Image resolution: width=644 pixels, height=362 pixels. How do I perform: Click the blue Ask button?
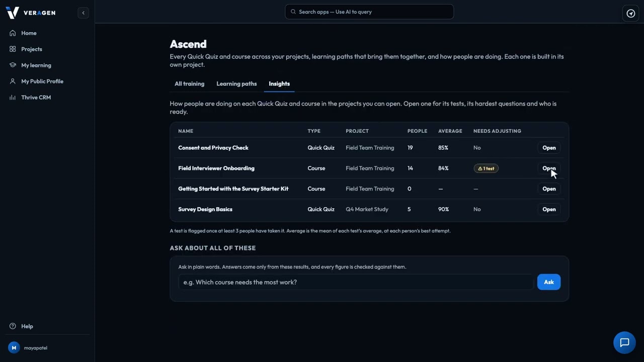tap(549, 282)
